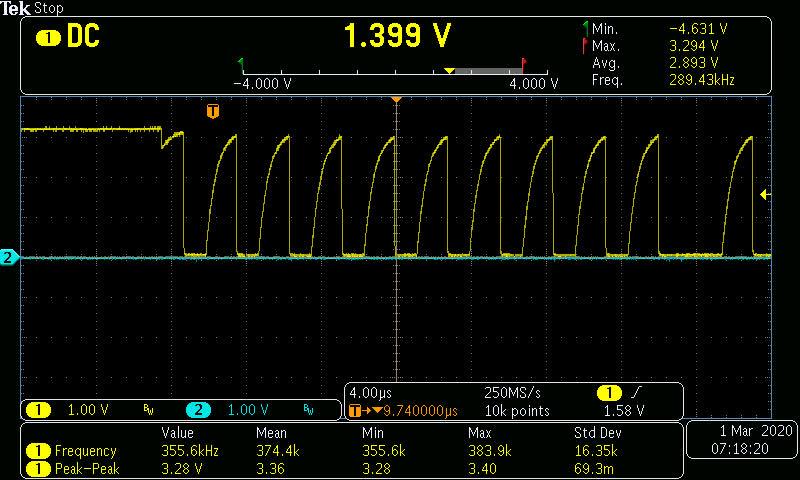Select the Frequency measurement row
The image size is (800, 480).
point(85,451)
